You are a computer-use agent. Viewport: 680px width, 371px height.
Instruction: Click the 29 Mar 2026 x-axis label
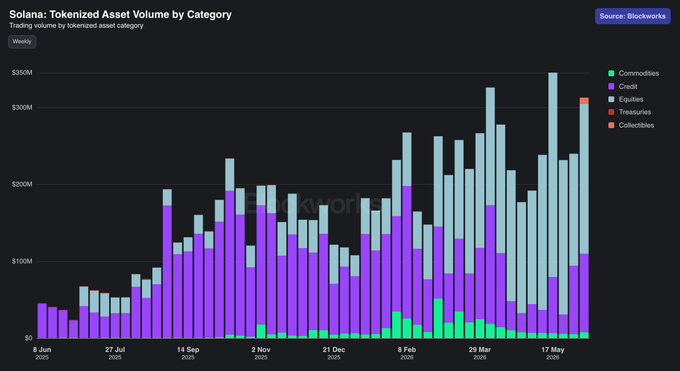(480, 353)
